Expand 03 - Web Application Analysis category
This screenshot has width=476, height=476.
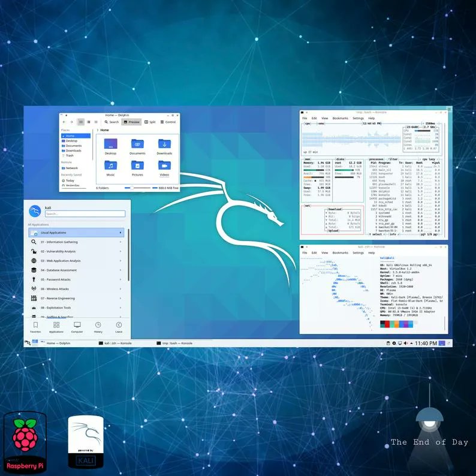[76, 261]
